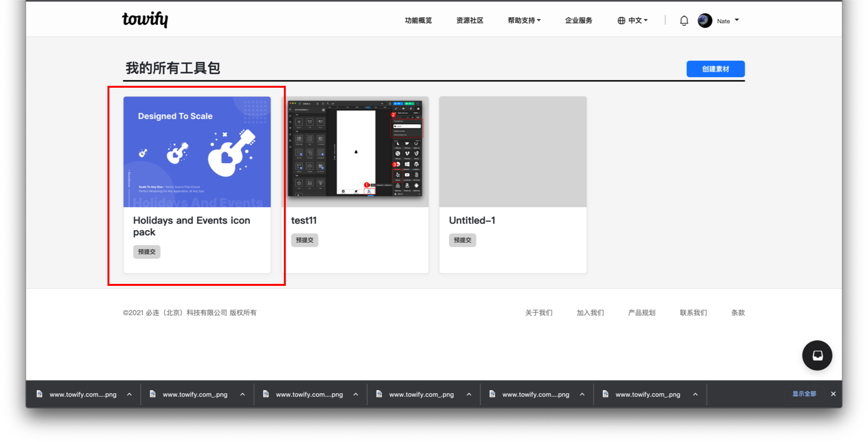
Task: Click the file icon on the last download
Action: point(605,394)
